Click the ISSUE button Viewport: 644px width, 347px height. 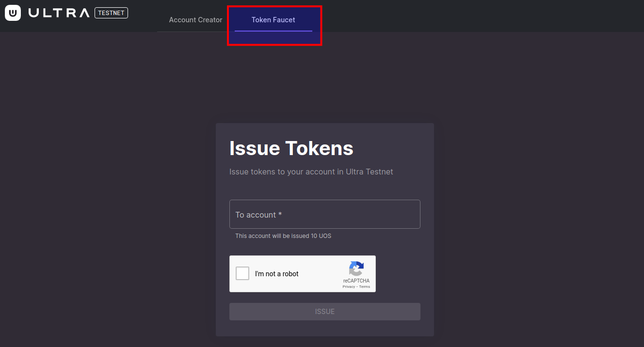[x=325, y=312]
